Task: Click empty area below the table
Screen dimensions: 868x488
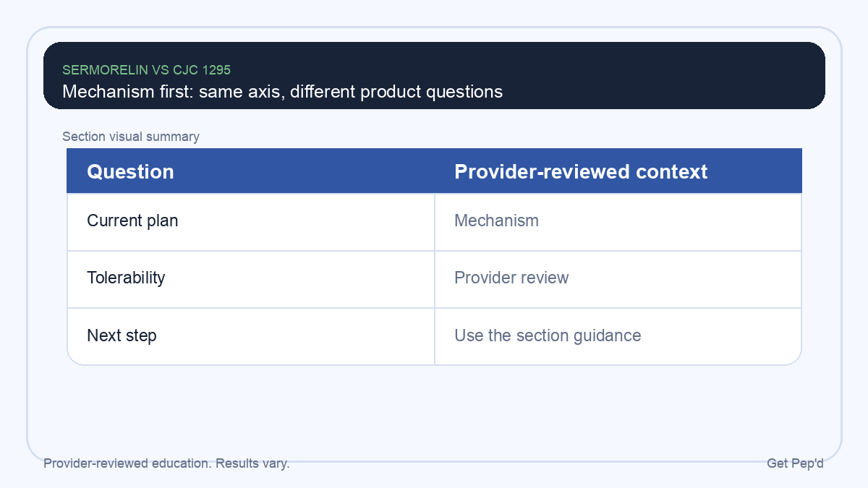Action: (434, 408)
